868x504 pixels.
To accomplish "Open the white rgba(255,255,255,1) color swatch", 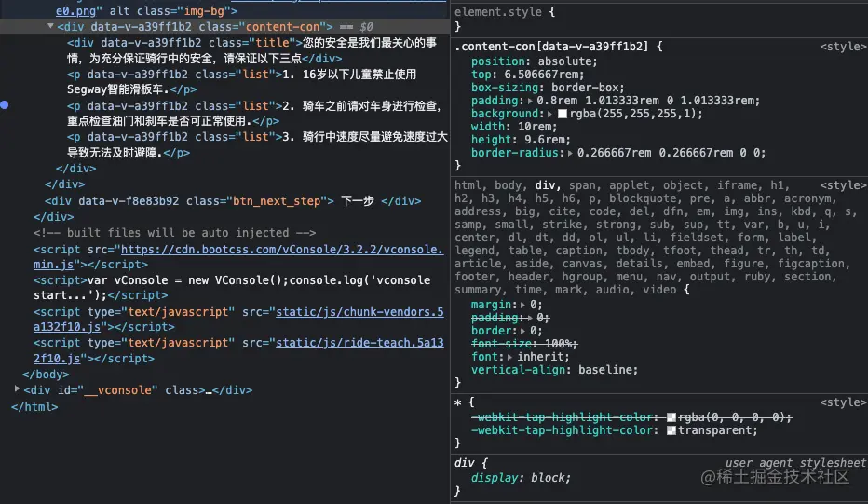I will [x=563, y=114].
